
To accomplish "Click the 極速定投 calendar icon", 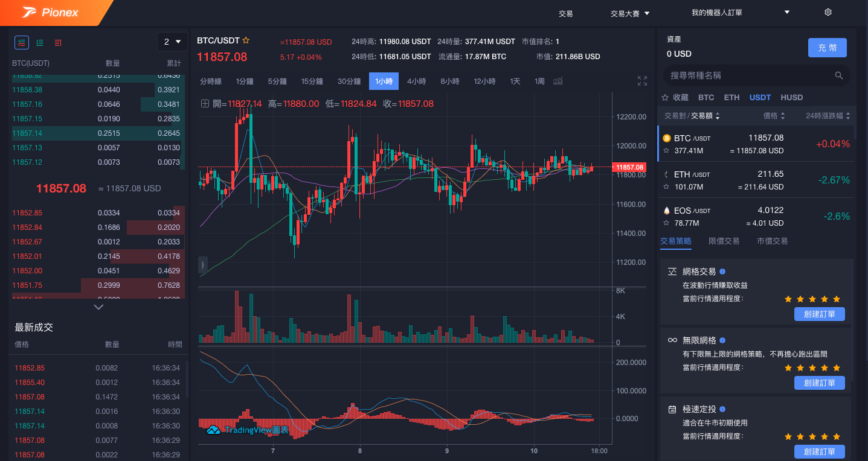I will coord(672,409).
